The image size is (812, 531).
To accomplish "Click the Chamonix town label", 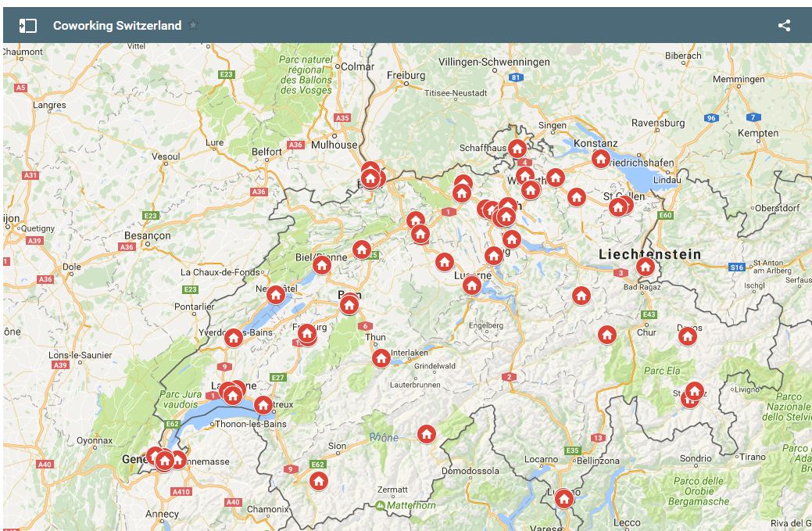I will point(268,509).
